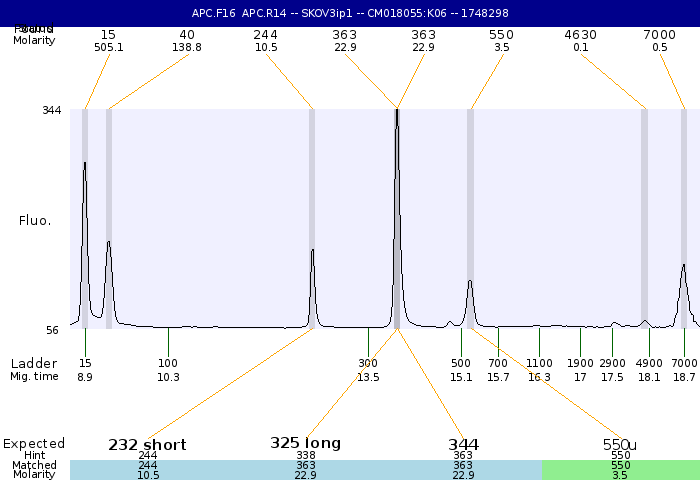Click the light blue matched bar at 244
Screen dimensions: 700x480
pos(148,466)
